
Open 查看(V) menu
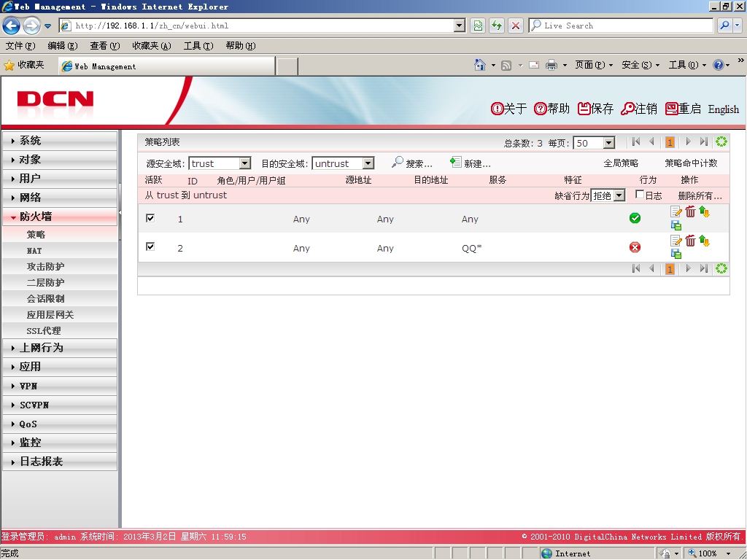tap(105, 46)
